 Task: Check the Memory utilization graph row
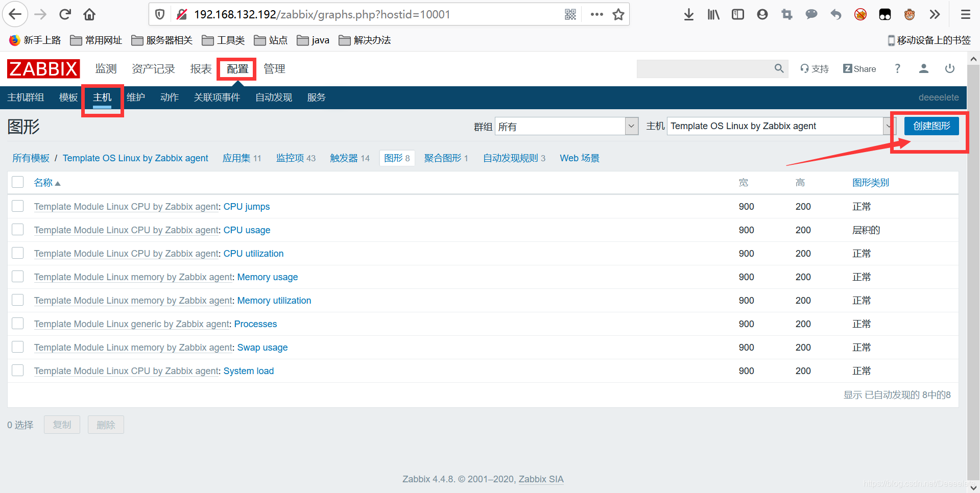(18, 300)
